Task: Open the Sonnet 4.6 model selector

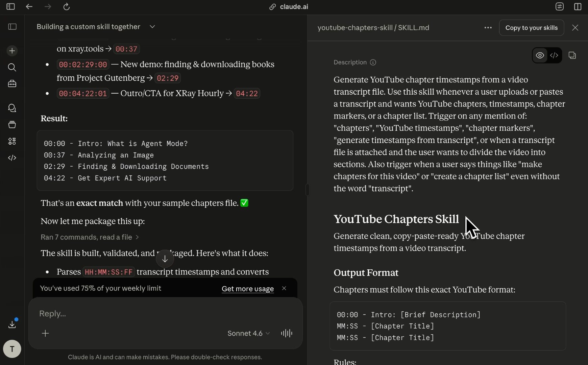Action: 249,334
